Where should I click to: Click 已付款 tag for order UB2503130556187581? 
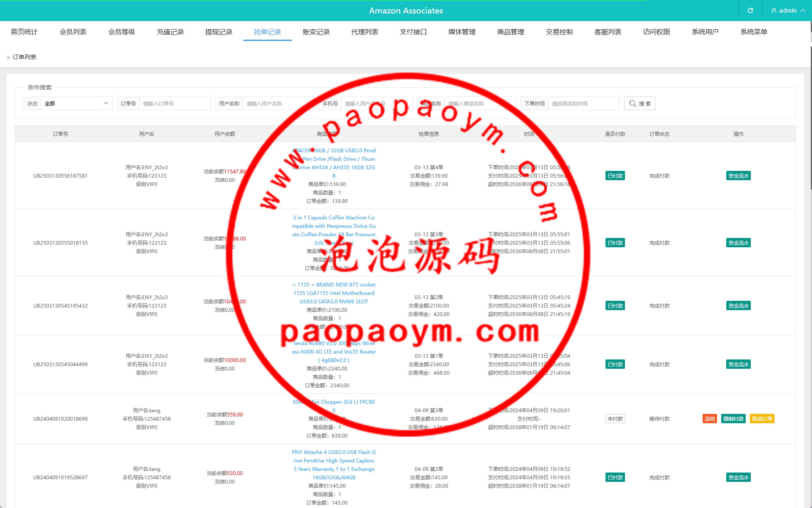(x=615, y=176)
